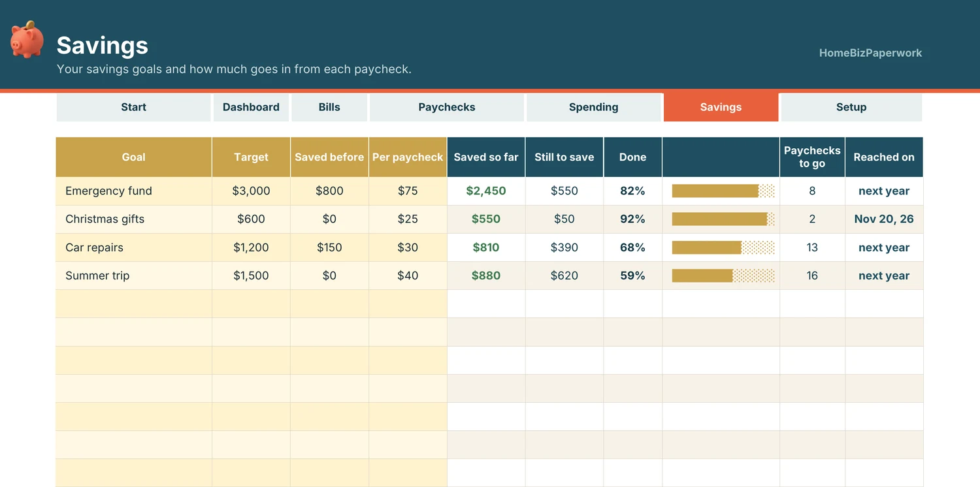
Task: Select the Summer trip goal cell
Action: click(x=134, y=275)
